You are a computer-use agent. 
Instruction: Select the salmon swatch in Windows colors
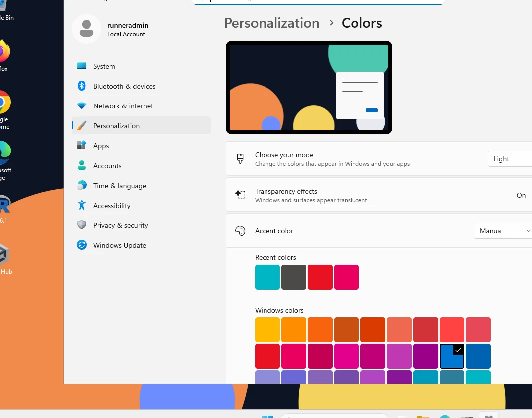pos(399,330)
